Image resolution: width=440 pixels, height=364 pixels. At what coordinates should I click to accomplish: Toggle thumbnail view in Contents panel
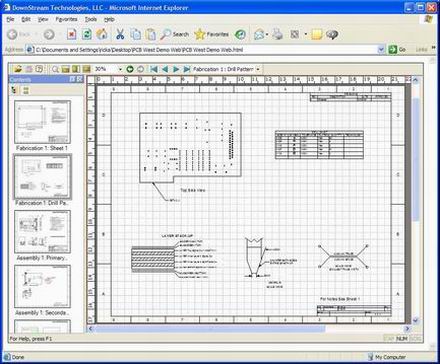pyautogui.click(x=26, y=90)
